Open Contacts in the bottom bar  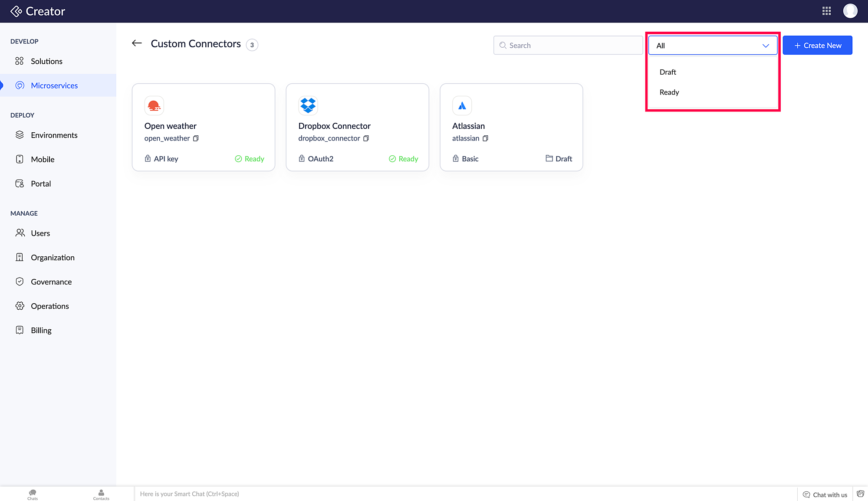click(x=101, y=494)
